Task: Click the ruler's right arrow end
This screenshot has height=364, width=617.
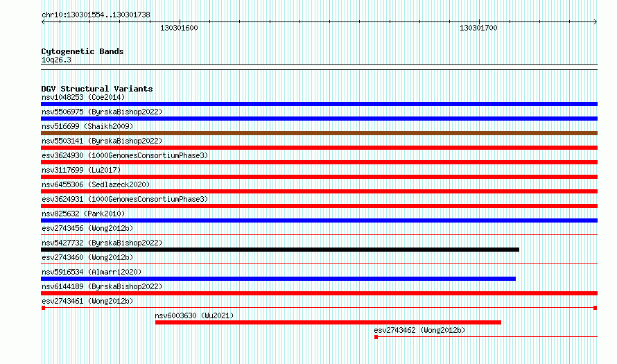Action: 596,21
